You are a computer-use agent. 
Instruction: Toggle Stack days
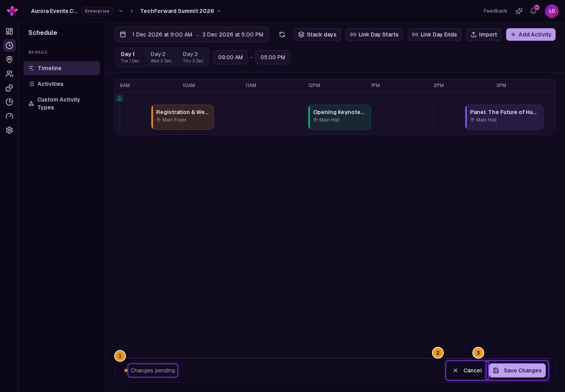point(317,34)
